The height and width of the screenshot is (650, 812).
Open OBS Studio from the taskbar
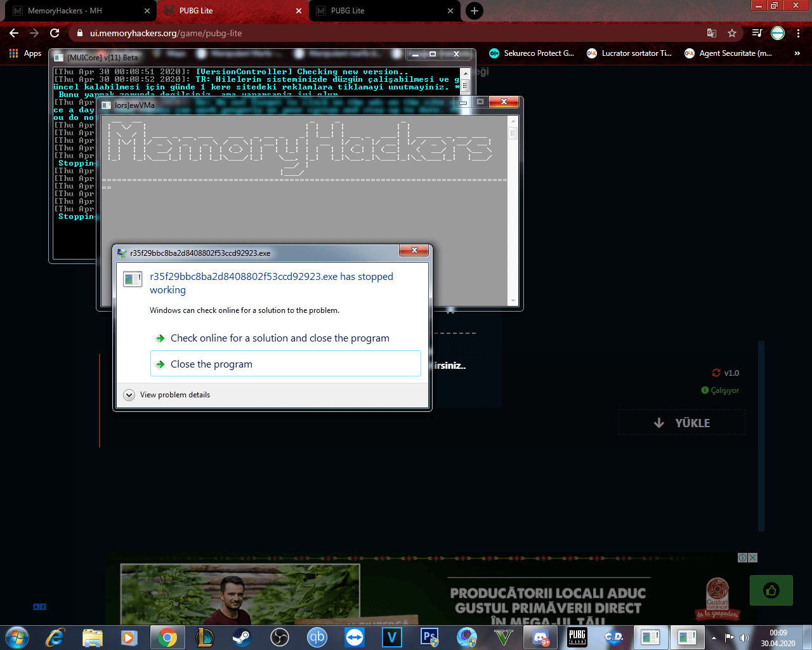coord(280,637)
